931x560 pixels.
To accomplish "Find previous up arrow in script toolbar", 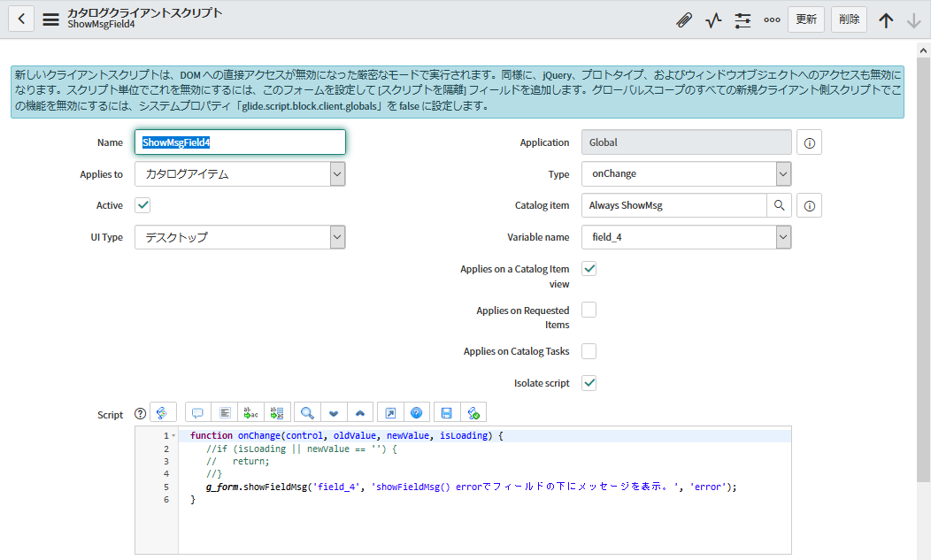I will click(x=360, y=413).
